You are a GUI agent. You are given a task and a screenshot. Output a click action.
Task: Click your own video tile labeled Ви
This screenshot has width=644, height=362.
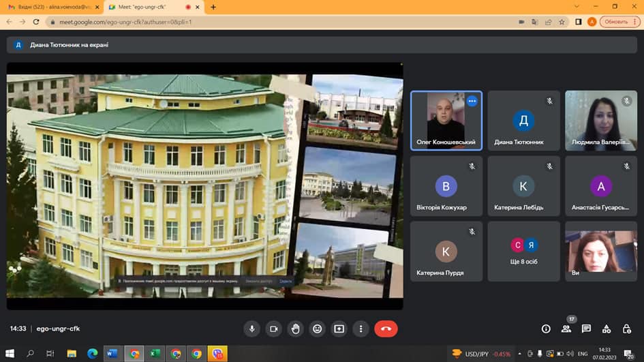pos(601,251)
